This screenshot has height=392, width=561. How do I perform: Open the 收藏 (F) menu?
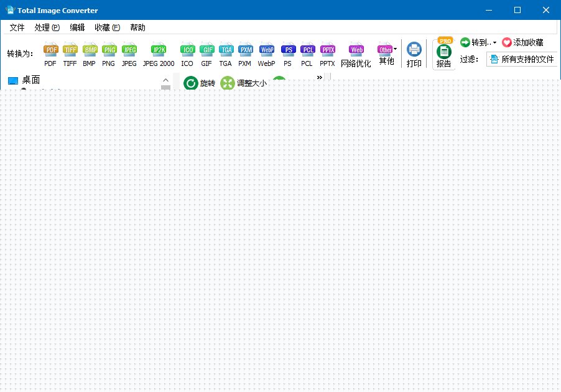pos(108,27)
